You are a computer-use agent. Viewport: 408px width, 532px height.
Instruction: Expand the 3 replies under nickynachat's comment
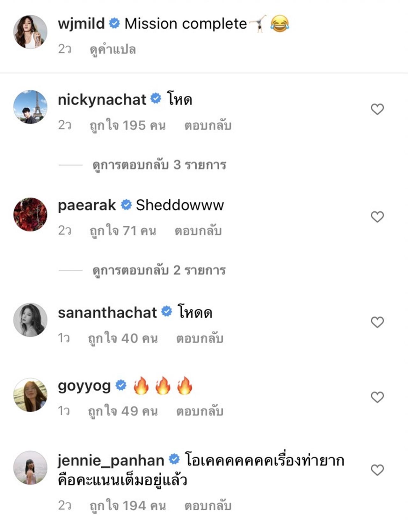[159, 165]
